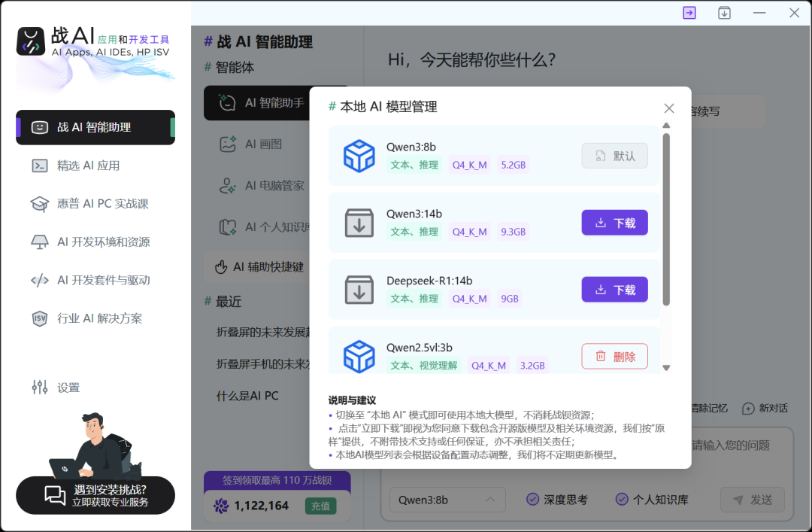Click the 9.3GB size tag

click(514, 232)
